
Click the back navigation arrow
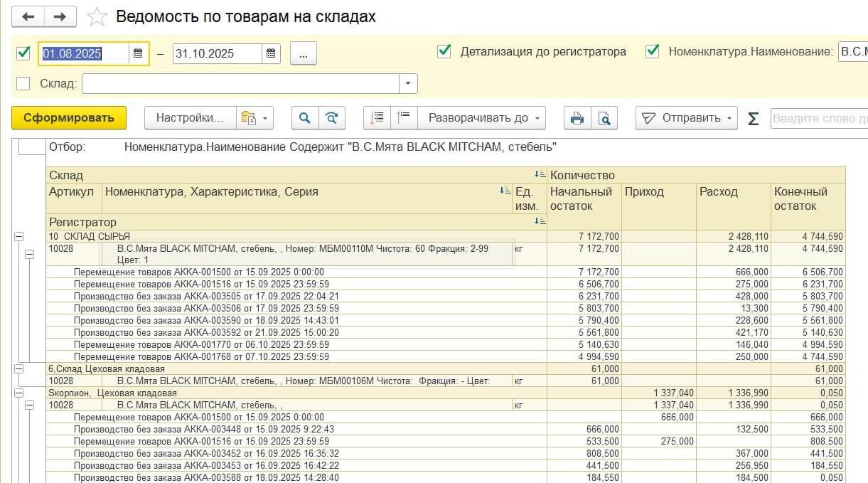(x=28, y=16)
